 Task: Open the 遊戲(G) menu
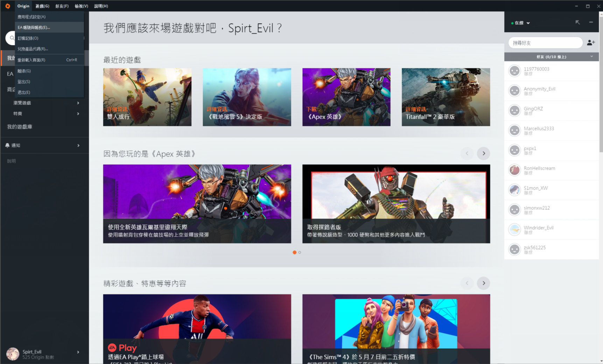tap(42, 6)
